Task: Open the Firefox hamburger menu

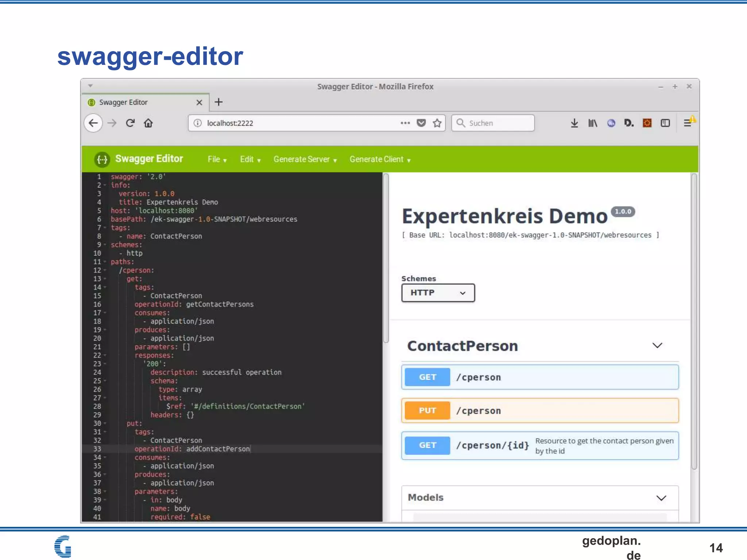Action: click(x=688, y=123)
